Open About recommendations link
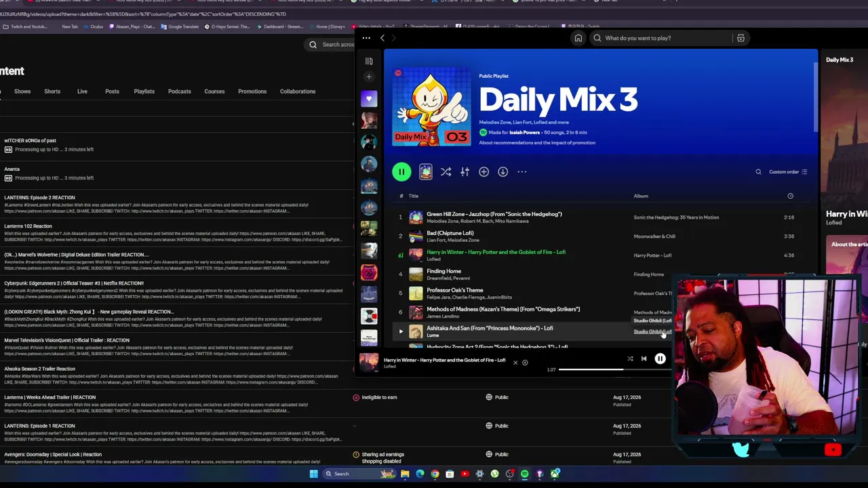The height and width of the screenshot is (488, 868). [537, 142]
